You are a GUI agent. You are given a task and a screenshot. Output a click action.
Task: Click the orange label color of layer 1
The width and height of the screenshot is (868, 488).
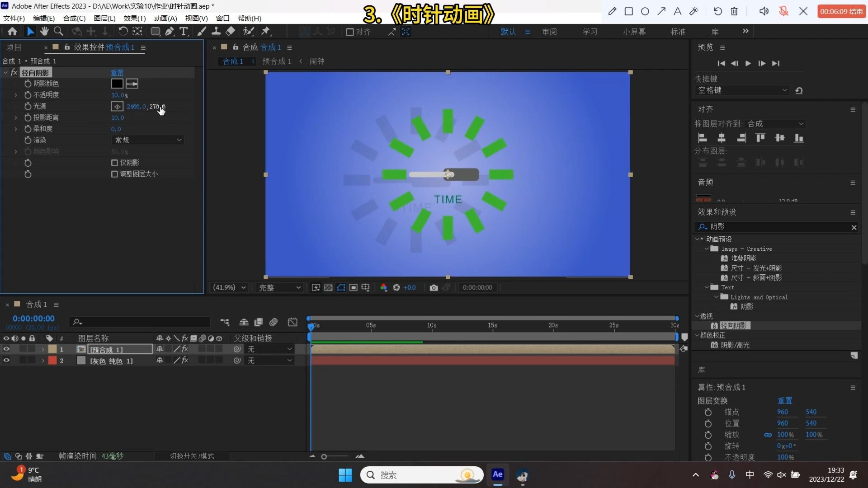coord(52,349)
